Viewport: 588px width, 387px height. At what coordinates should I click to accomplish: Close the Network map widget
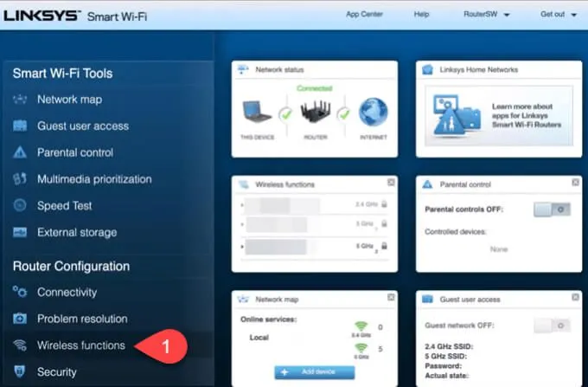[391, 297]
